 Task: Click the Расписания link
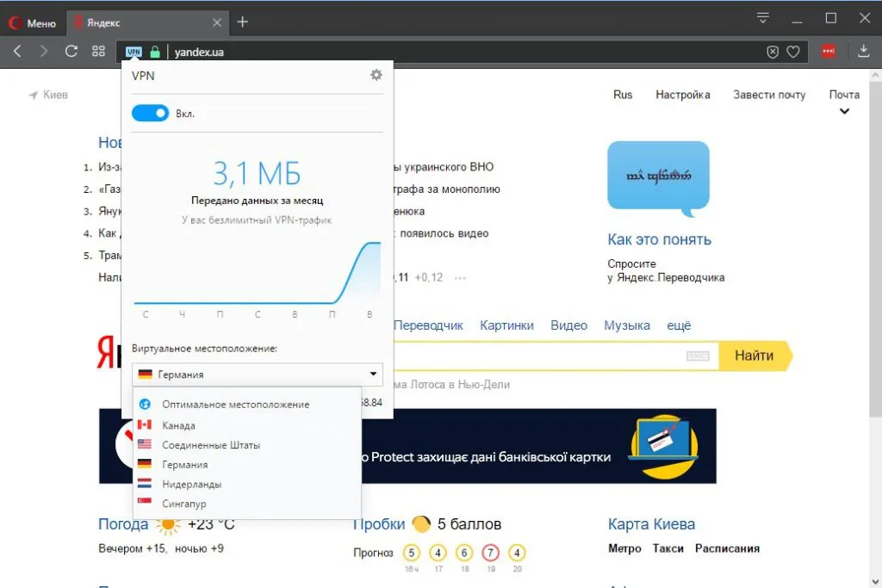click(x=727, y=548)
